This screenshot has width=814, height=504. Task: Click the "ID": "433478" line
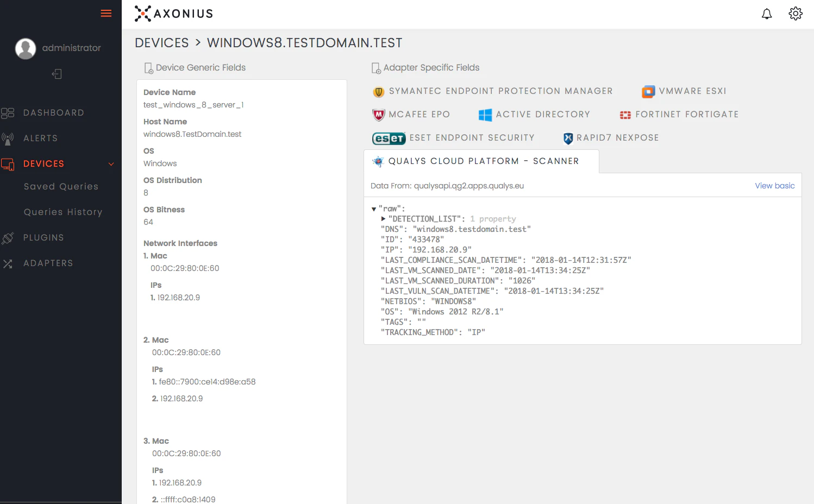coord(412,240)
